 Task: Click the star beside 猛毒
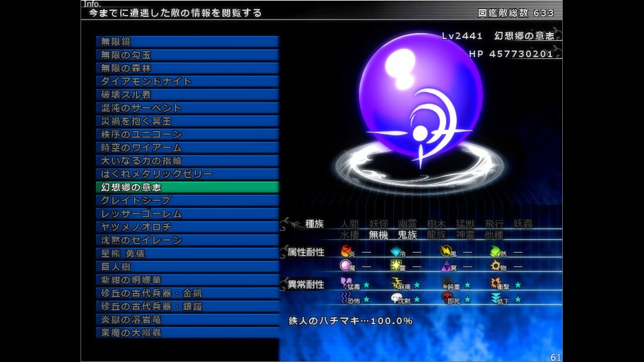point(366,285)
